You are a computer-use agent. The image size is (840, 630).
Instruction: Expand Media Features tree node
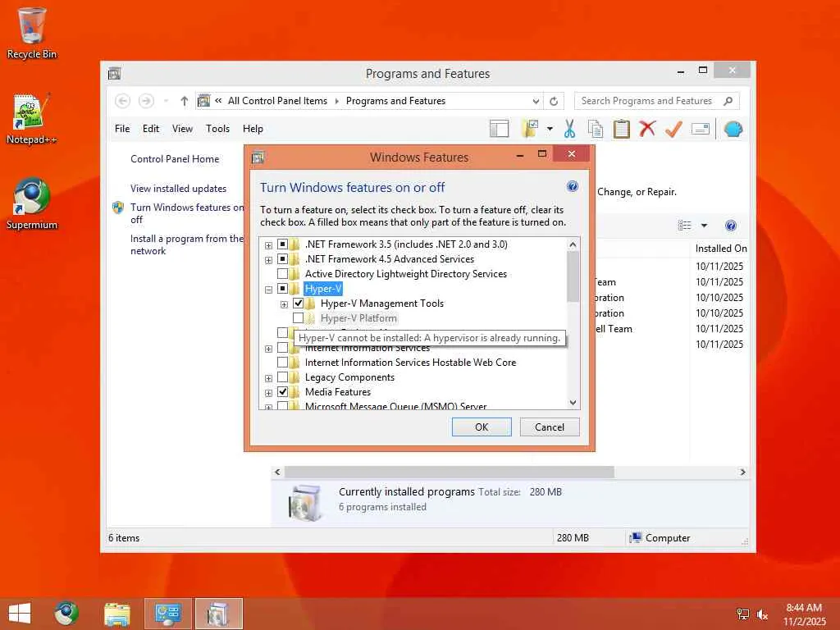(x=268, y=393)
